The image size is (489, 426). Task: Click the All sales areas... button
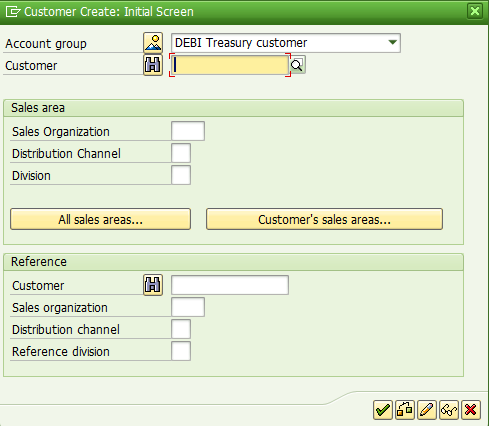[x=100, y=219]
